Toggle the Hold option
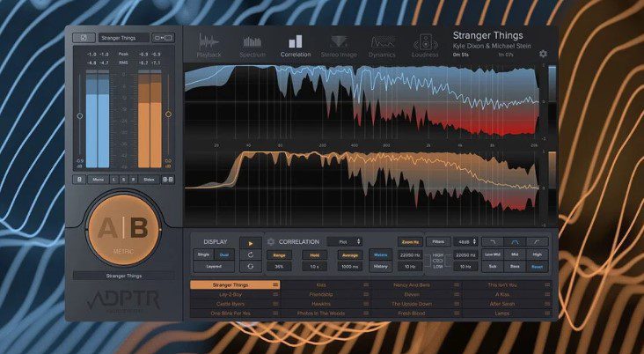The width and height of the screenshot is (644, 354). (x=315, y=254)
